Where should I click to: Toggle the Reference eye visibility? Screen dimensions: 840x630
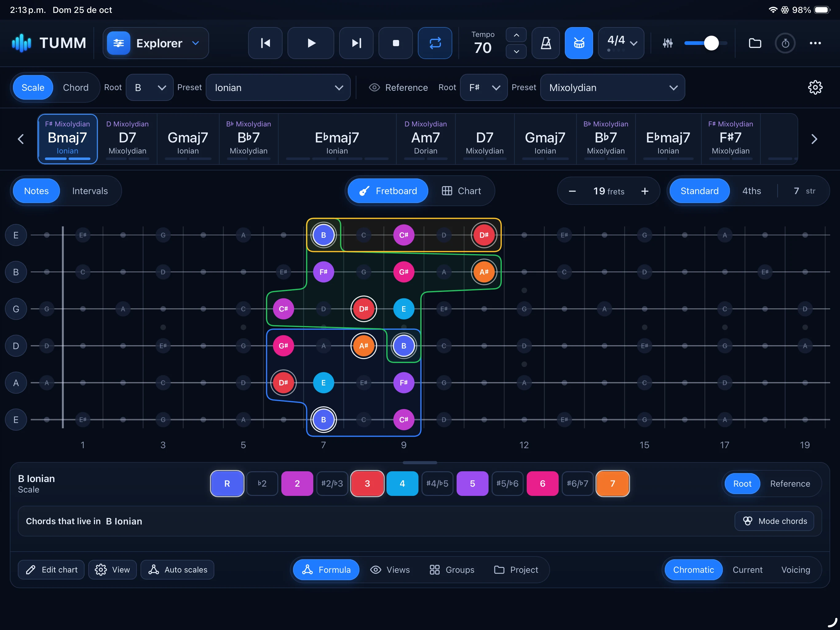(374, 87)
